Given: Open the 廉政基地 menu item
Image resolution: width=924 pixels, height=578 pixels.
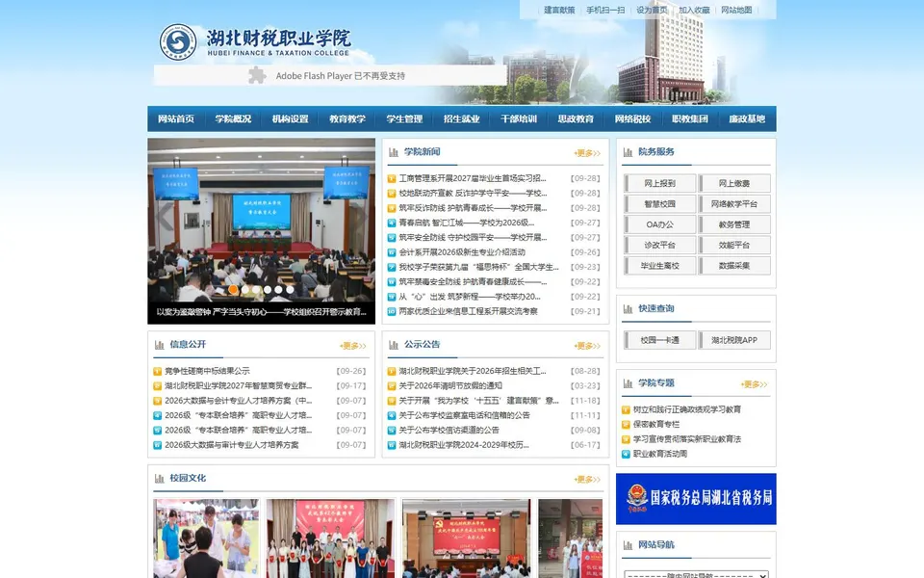Looking at the screenshot, I should tap(747, 118).
